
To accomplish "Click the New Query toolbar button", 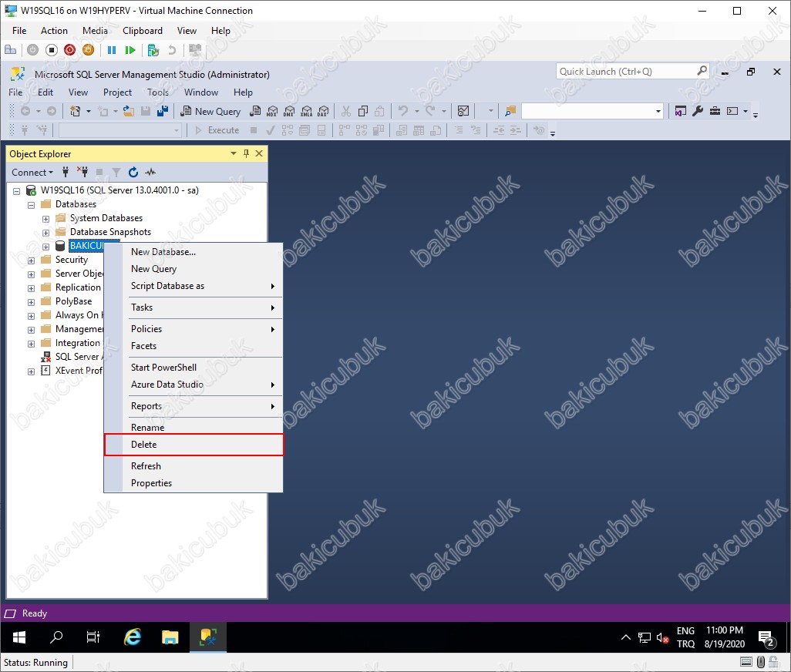I will (210, 111).
